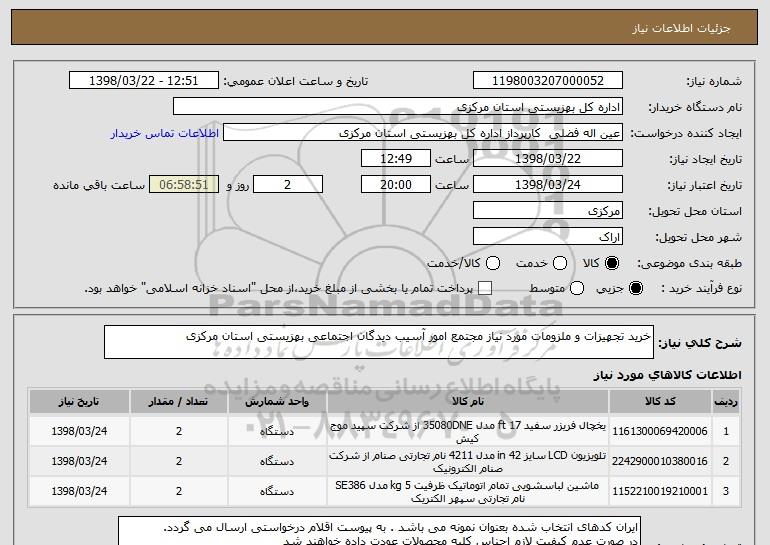The width and height of the screenshot is (770, 545).
Task: Choose the جزیی purchase process option
Action: pyautogui.click(x=635, y=288)
